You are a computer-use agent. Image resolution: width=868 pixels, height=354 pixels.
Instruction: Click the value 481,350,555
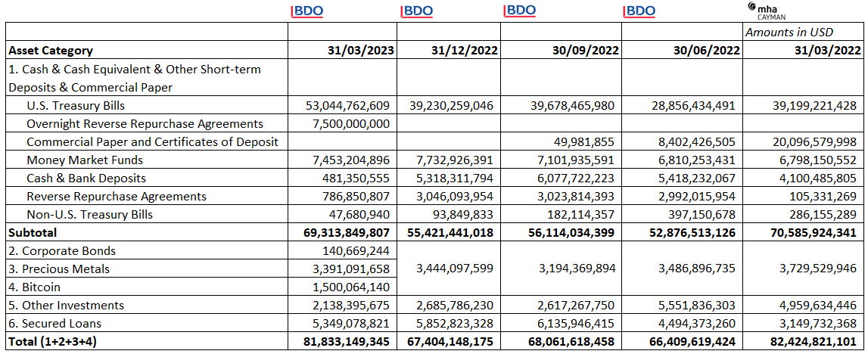pos(356,178)
